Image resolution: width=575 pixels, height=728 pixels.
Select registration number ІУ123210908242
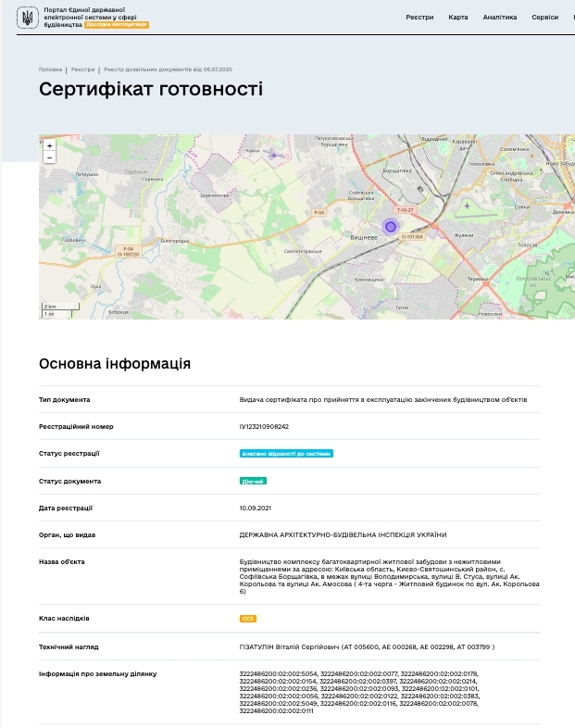click(x=264, y=427)
